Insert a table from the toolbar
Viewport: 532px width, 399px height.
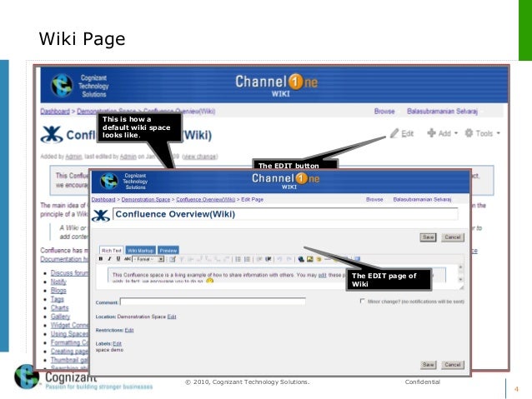[x=173, y=259]
